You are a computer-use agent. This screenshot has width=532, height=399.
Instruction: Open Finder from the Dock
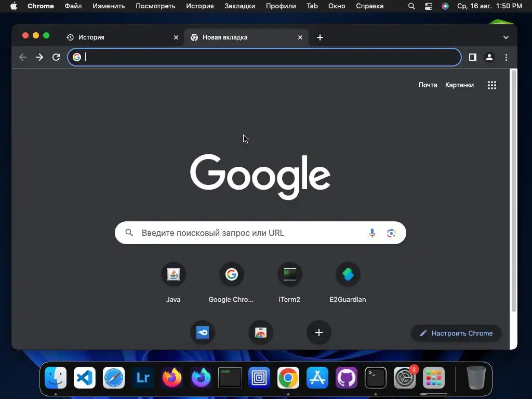point(56,377)
